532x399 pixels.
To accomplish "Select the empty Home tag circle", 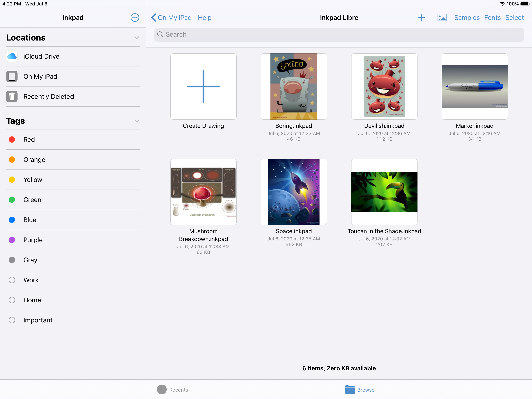I will click(12, 300).
